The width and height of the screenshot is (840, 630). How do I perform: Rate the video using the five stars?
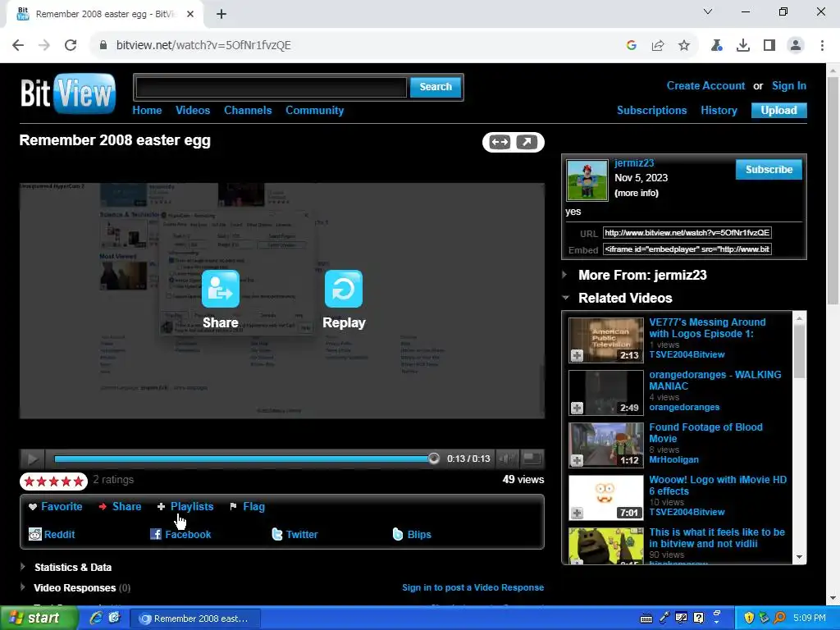[x=53, y=482]
